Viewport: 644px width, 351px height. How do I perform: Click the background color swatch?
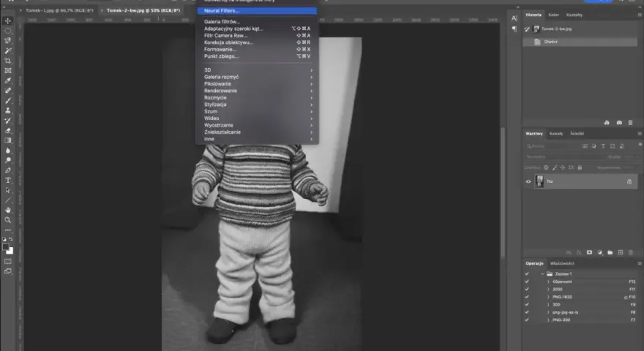10,251
